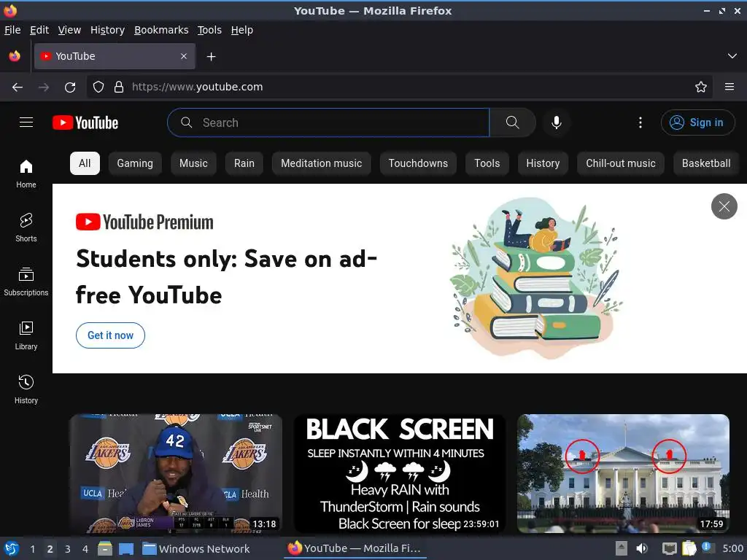Open the Tools menu in menu bar

pos(209,30)
